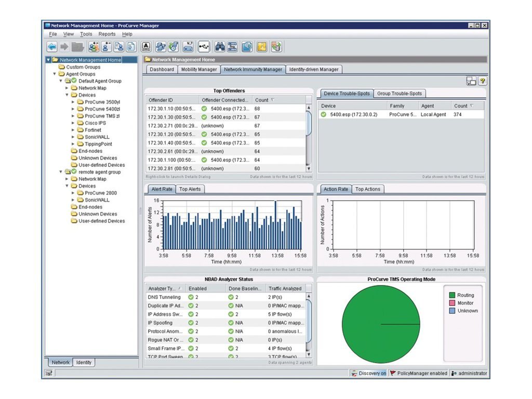This screenshot has height=399, width=532.
Task: Sort NBAD table by Enabled column header
Action: point(206,288)
